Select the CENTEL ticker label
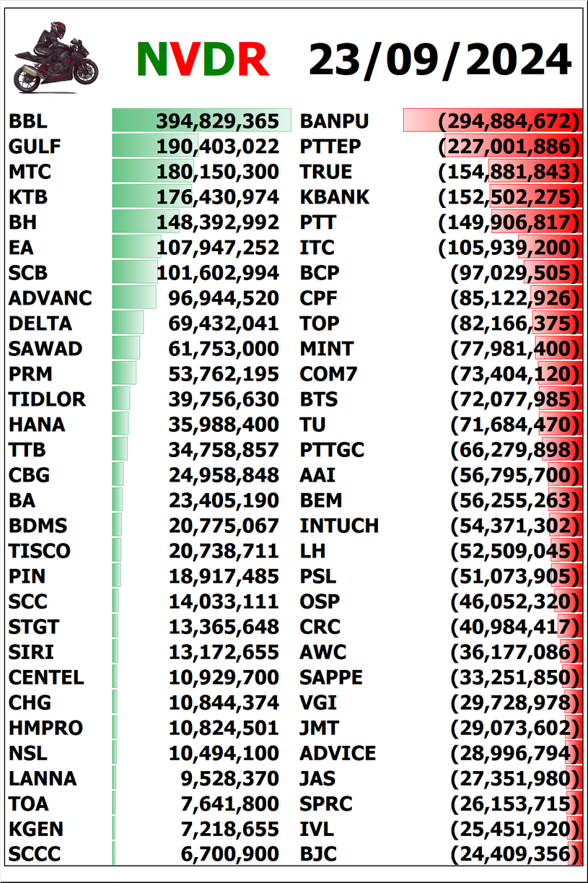Screen dimensions: 588x883 pos(46,677)
